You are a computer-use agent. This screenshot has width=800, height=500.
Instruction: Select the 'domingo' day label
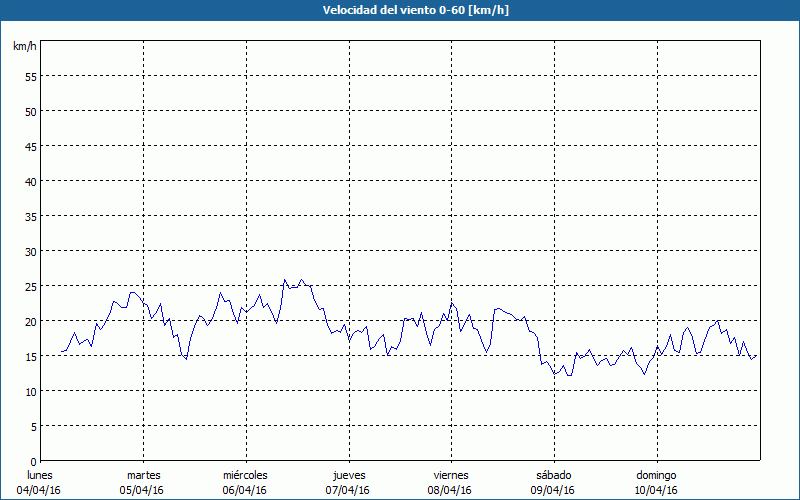click(x=656, y=475)
